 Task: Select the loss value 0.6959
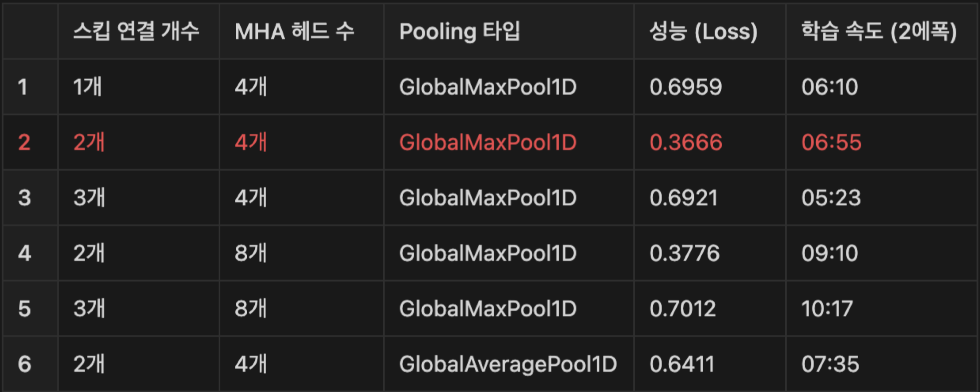click(x=686, y=87)
